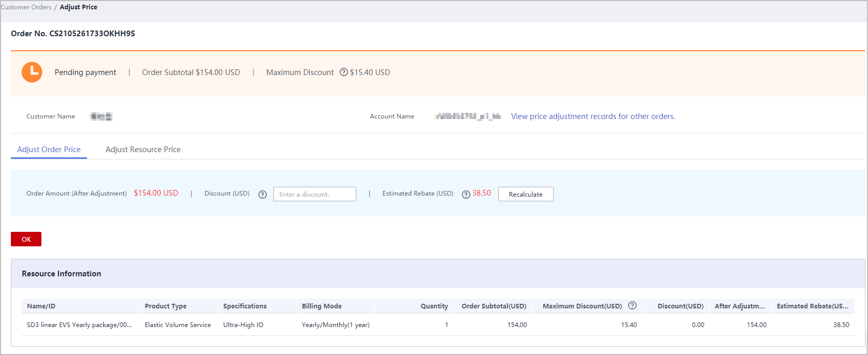Select the Adjust Order Price tab
Viewport: 868px width, 355px height.
(x=49, y=150)
